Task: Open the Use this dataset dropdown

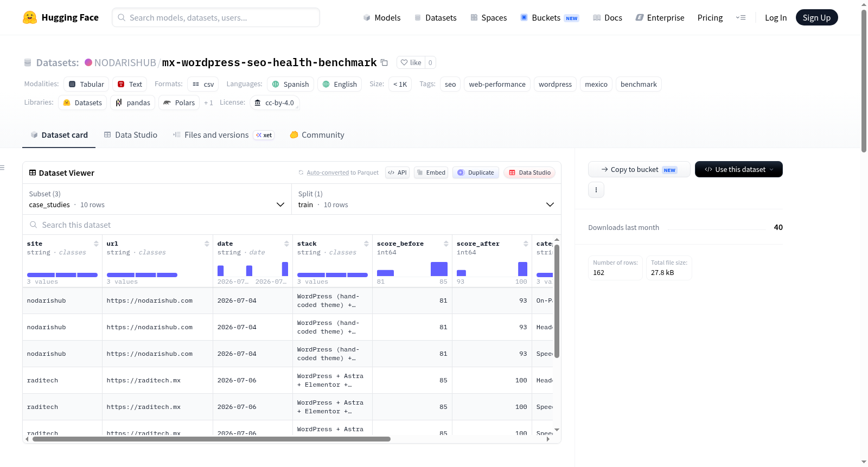Action: 739,169
